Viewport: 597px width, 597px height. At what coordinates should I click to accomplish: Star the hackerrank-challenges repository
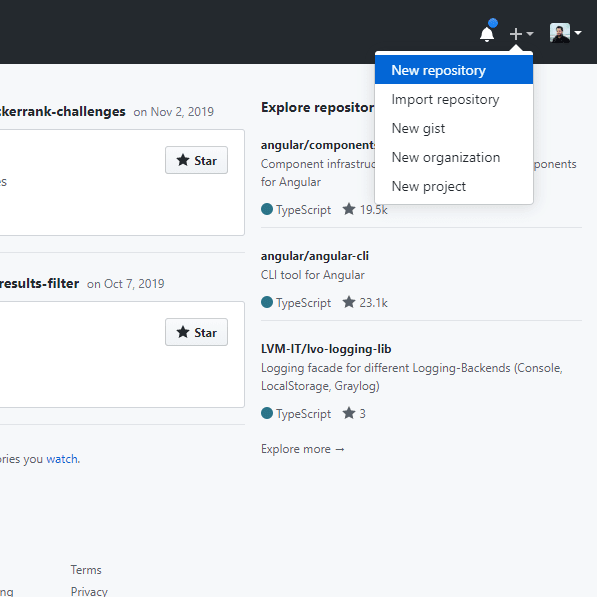pyautogui.click(x=196, y=160)
